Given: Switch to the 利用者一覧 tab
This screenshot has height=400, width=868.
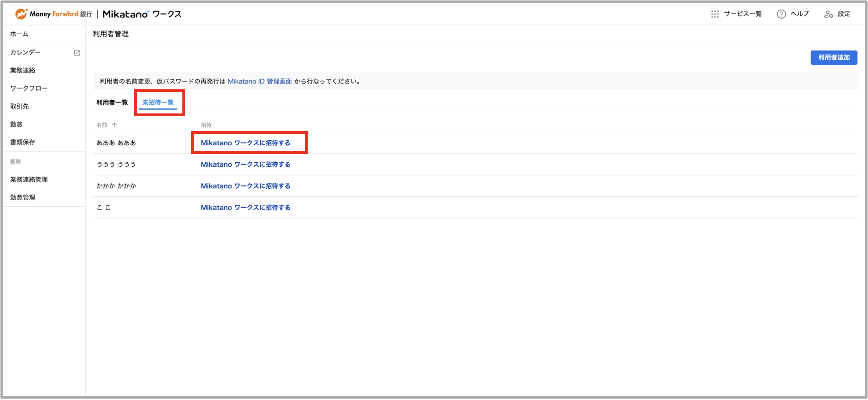Looking at the screenshot, I should (112, 103).
